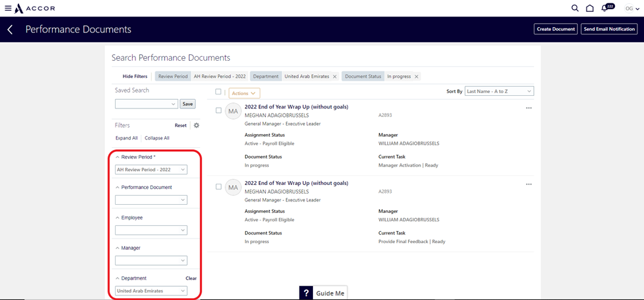This screenshot has width=644, height=300.
Task: Open the 2022 End of Year Wrap Up with Provide Final Feedback
Action: pyautogui.click(x=297, y=183)
